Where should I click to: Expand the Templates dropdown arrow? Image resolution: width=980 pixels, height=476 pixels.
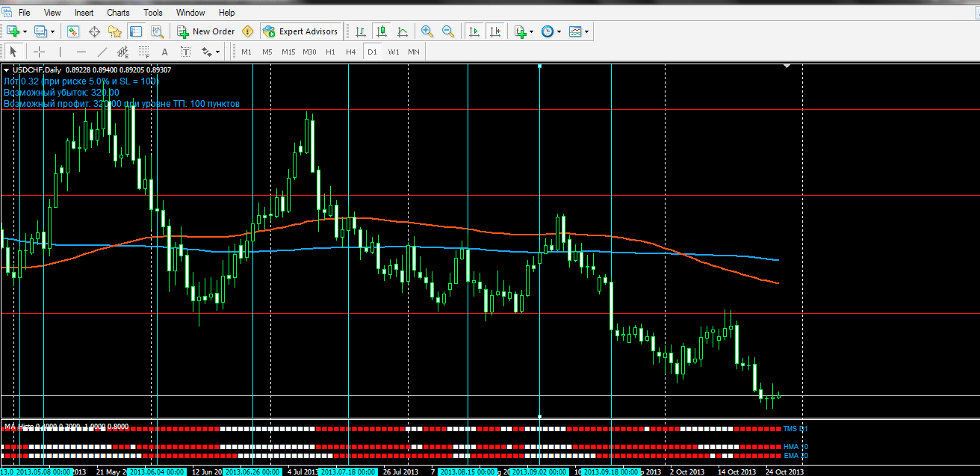pos(587,32)
